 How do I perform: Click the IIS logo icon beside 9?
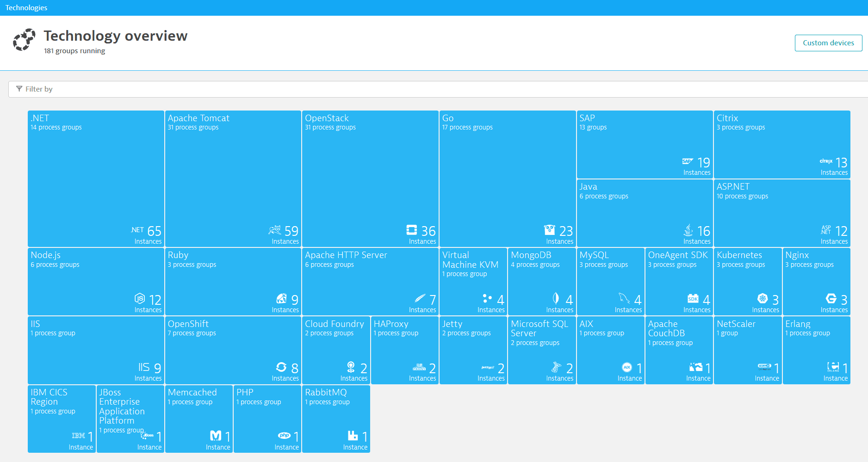[144, 367]
